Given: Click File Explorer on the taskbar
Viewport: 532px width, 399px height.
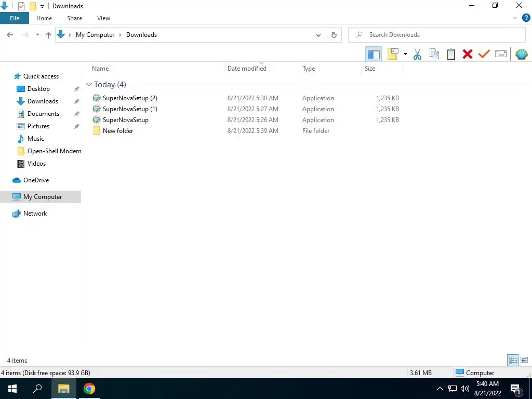Looking at the screenshot, I should pyautogui.click(x=63, y=389).
